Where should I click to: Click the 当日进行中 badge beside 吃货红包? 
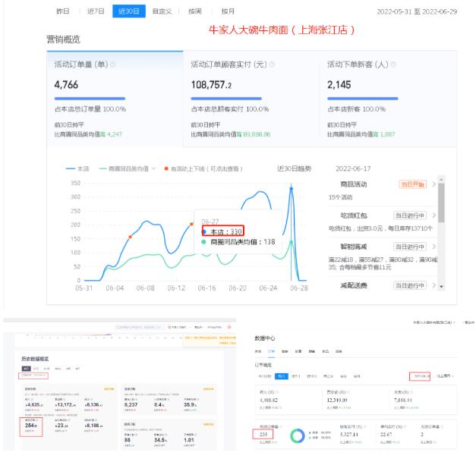pyautogui.click(x=409, y=215)
